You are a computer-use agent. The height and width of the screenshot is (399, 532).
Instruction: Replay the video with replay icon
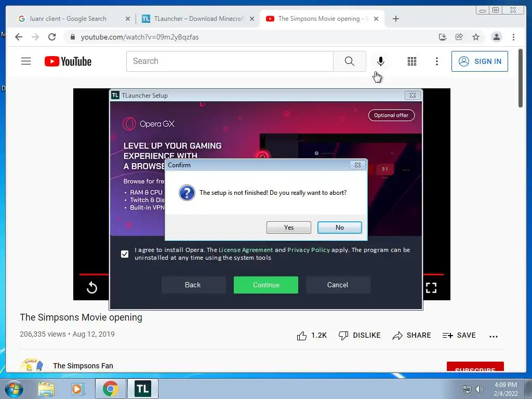point(92,288)
